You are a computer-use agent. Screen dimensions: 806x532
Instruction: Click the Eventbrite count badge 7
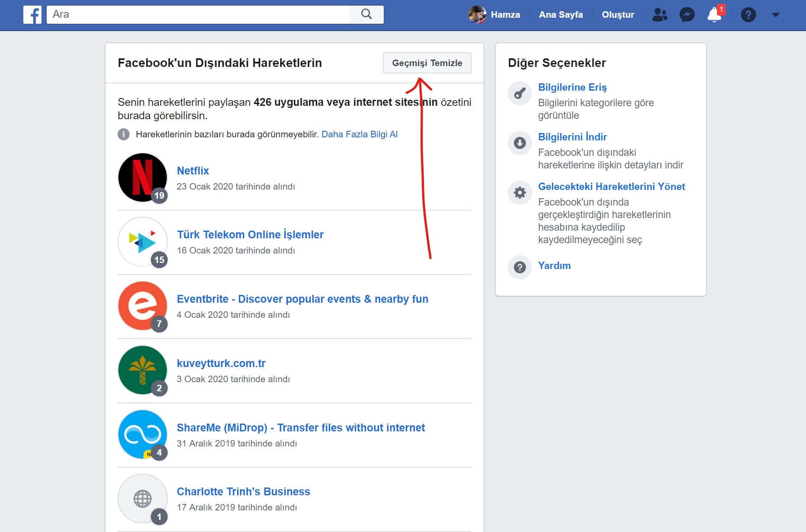(x=159, y=323)
